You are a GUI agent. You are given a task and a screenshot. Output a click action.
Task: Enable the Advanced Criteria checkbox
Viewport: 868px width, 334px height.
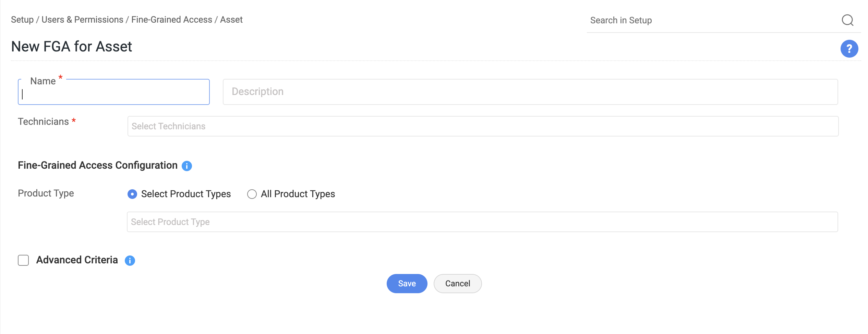23,260
